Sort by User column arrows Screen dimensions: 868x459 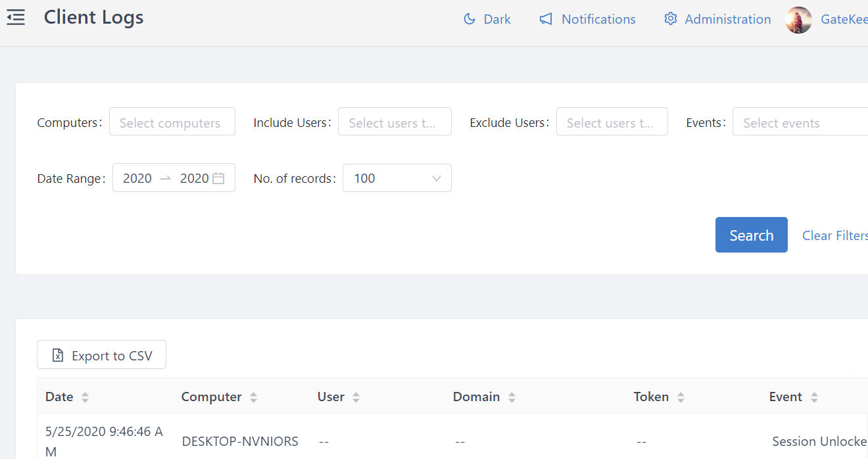click(x=356, y=397)
